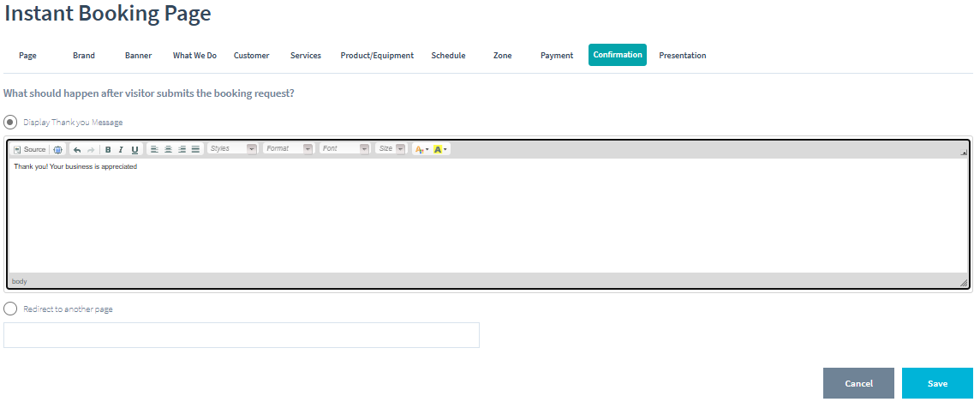Select Display Thank you Message radio option

click(x=10, y=122)
